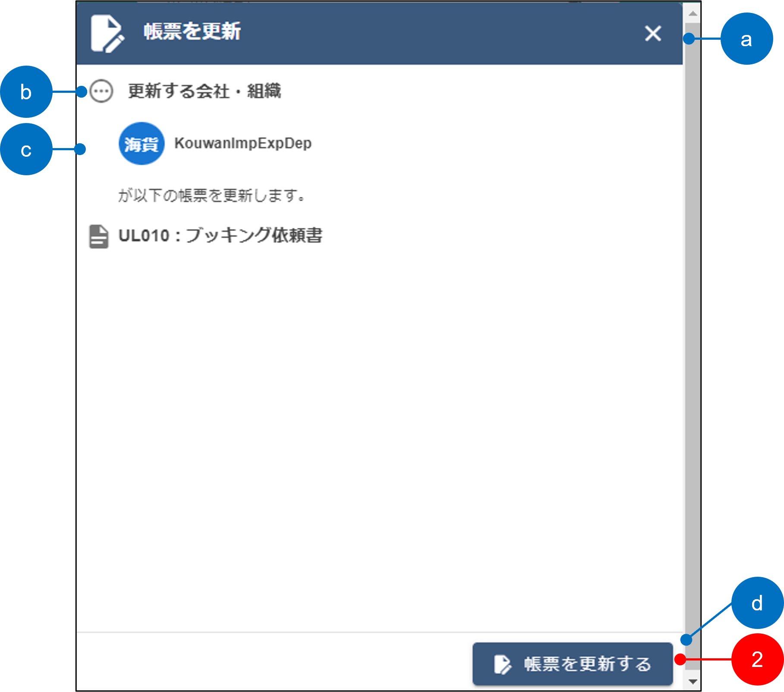Click the red annotation marker labeled 2
Viewport: 784px width, 692px height.
point(757,659)
